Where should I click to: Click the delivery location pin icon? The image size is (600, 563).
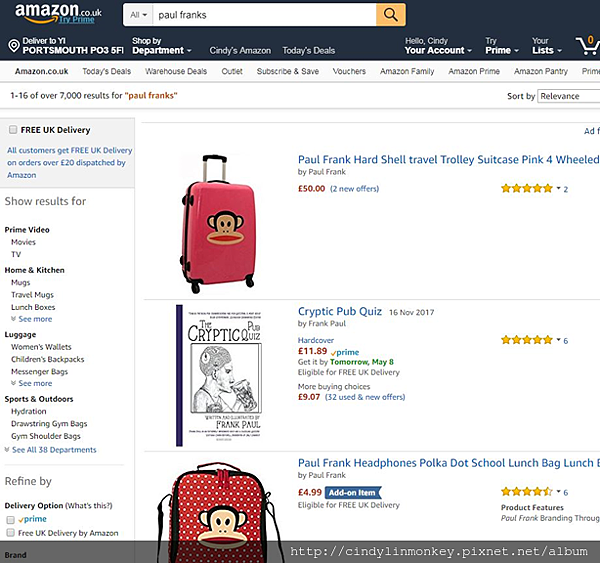12,46
